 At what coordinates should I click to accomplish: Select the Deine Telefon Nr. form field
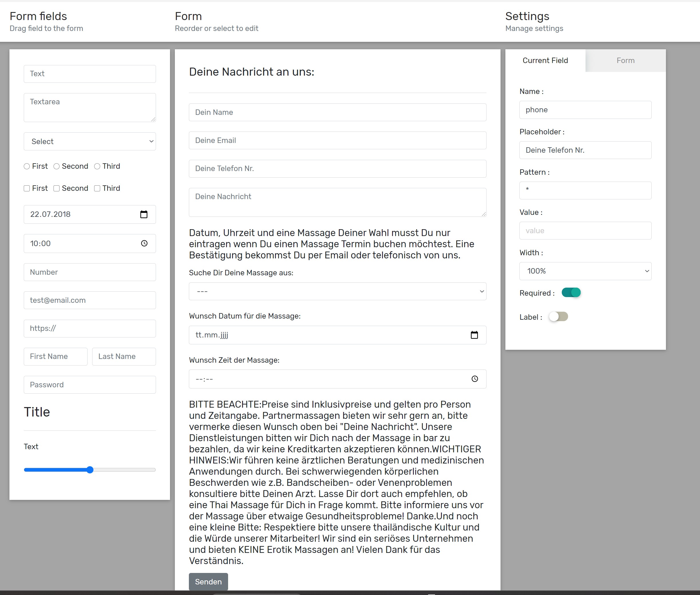[x=337, y=169]
